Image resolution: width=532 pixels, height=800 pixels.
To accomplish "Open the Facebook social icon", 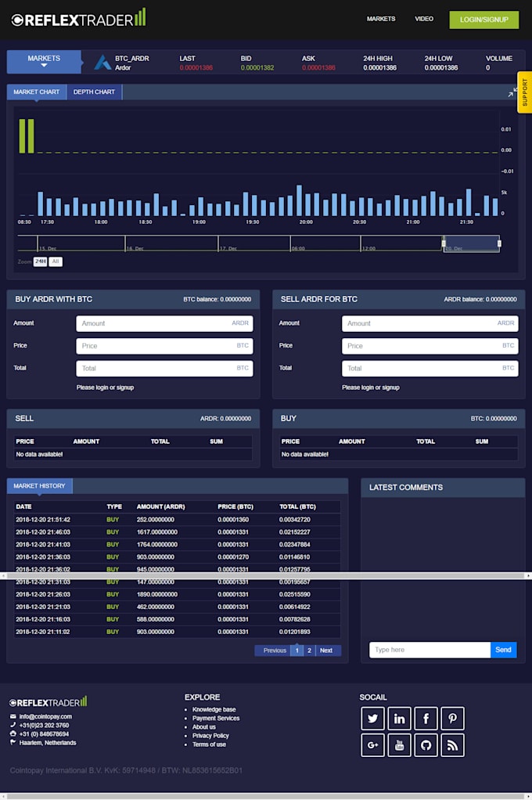I will pos(426,719).
